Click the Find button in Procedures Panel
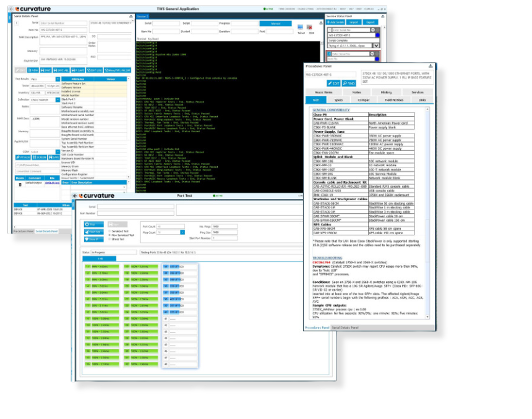 coord(349,83)
